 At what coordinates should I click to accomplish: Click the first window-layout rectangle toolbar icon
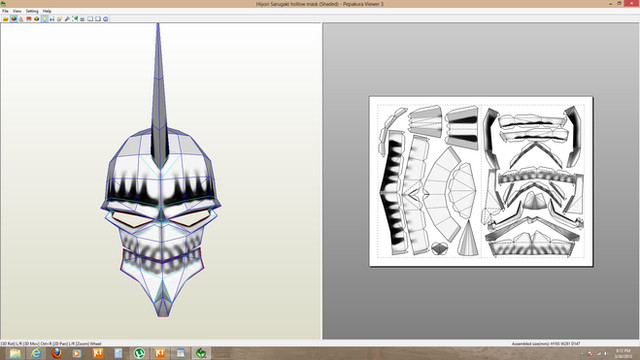[90, 19]
